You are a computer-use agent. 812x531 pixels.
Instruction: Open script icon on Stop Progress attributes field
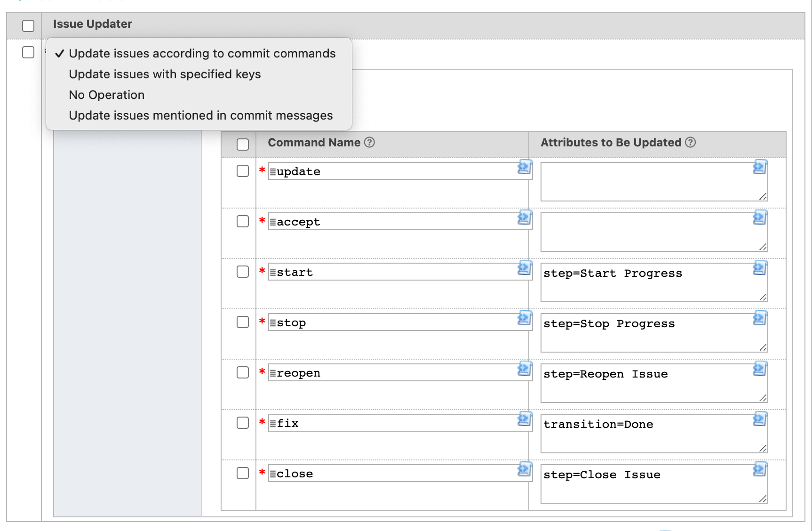760,318
